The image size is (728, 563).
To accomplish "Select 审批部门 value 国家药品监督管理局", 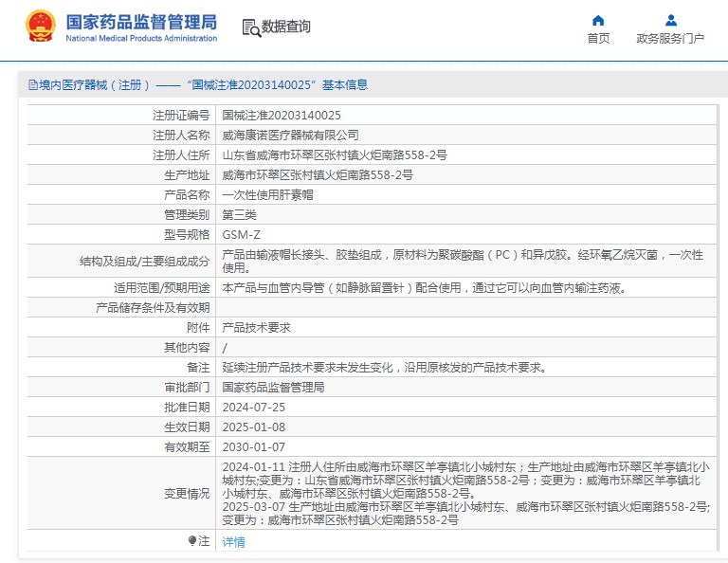I will (273, 387).
